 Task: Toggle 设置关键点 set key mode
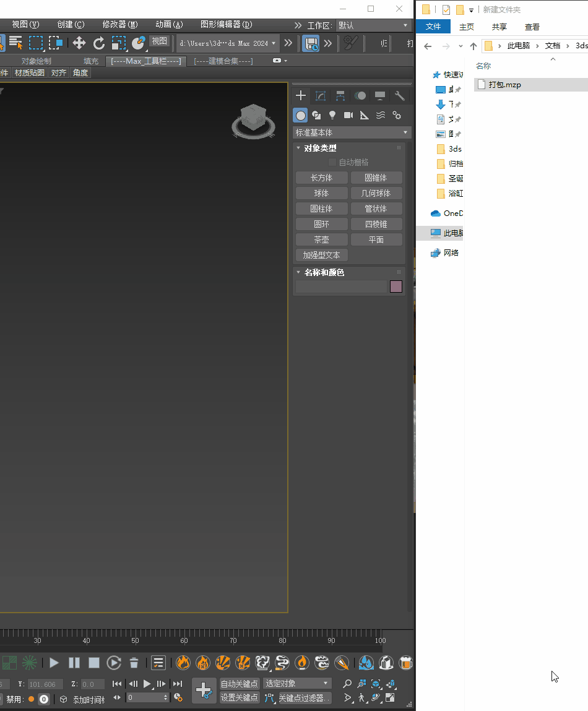(x=240, y=697)
